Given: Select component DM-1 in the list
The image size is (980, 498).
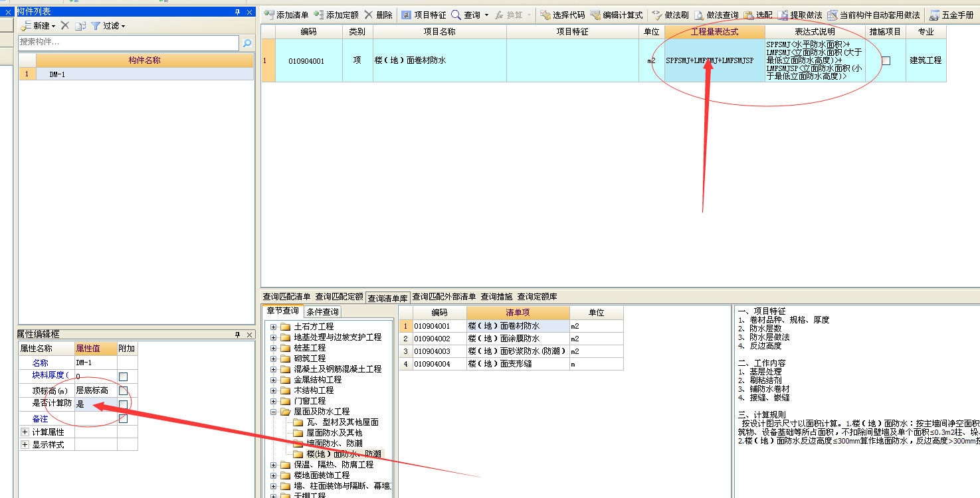Looking at the screenshot, I should click(x=145, y=74).
